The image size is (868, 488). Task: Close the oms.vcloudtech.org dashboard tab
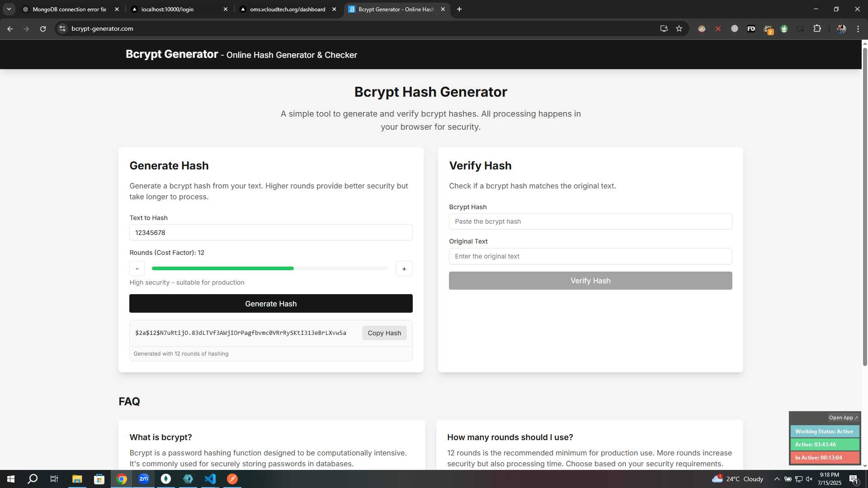tap(334, 9)
